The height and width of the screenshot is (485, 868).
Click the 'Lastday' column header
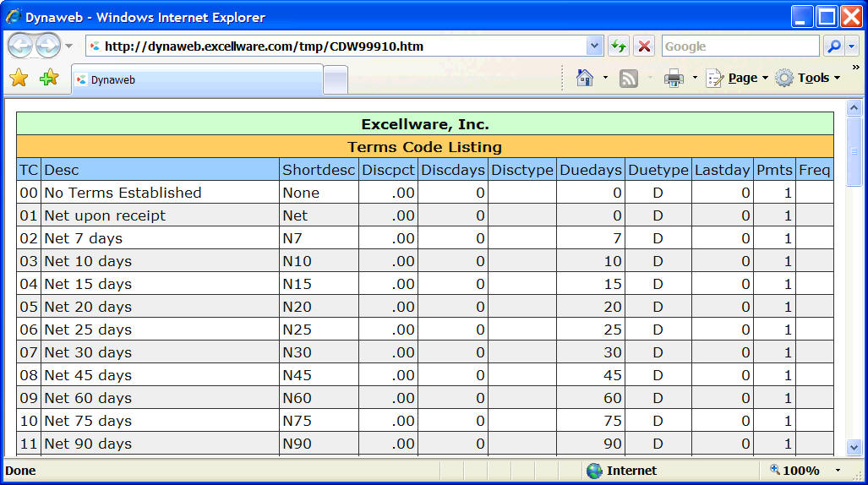pyautogui.click(x=723, y=170)
